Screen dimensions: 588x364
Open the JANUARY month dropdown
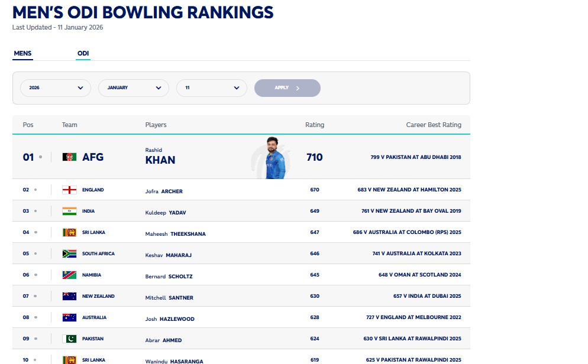pyautogui.click(x=134, y=88)
